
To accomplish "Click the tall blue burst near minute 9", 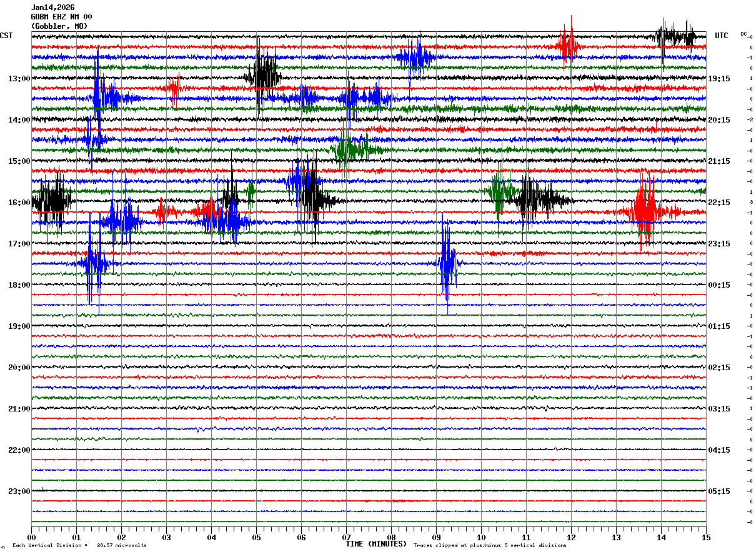I will (447, 264).
